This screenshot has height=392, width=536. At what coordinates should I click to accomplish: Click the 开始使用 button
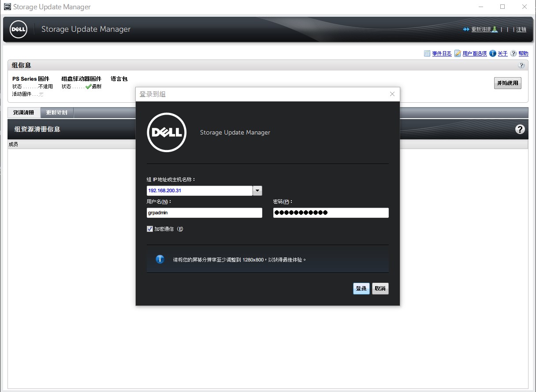[508, 83]
